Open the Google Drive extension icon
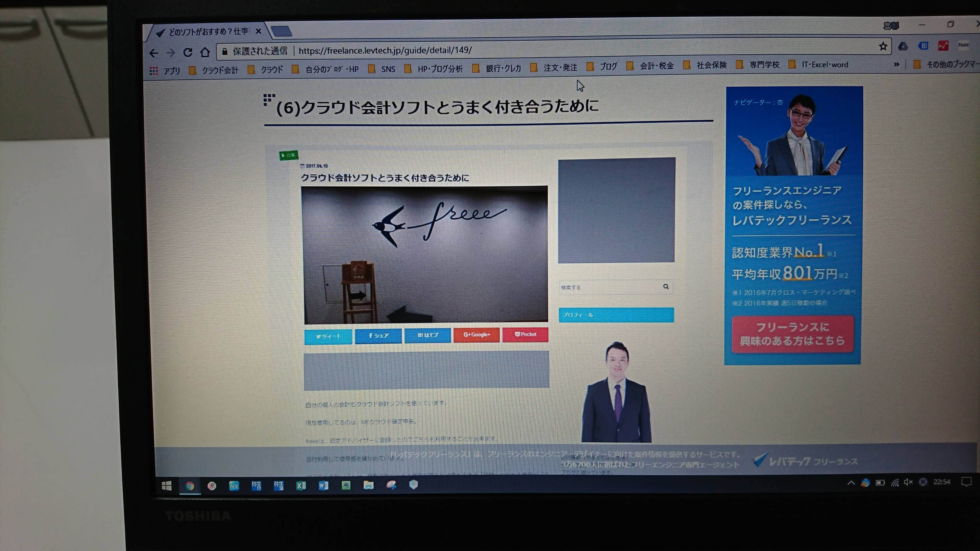980x551 pixels. 903,46
